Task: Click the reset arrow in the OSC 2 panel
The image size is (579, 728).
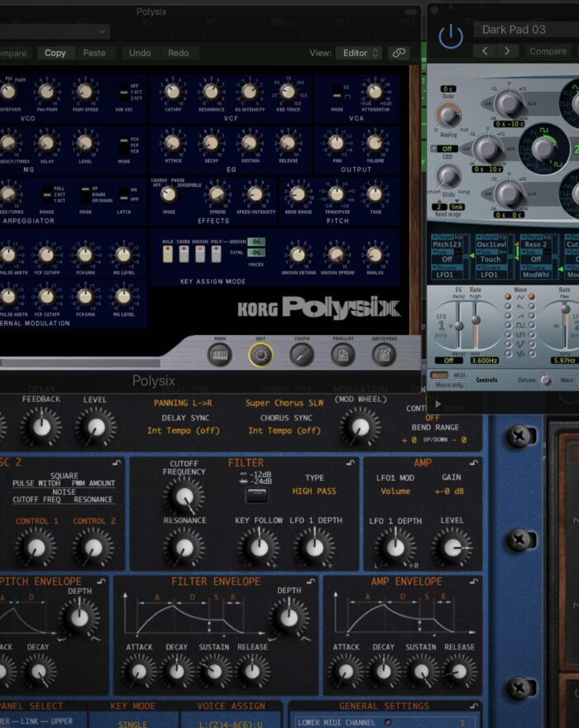Action: click(117, 462)
